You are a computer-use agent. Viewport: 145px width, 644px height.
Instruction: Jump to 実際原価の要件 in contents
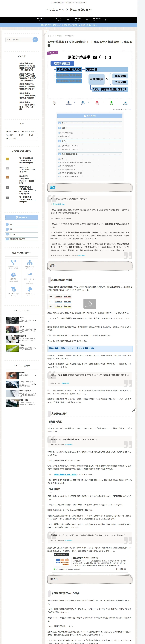[65, 136]
